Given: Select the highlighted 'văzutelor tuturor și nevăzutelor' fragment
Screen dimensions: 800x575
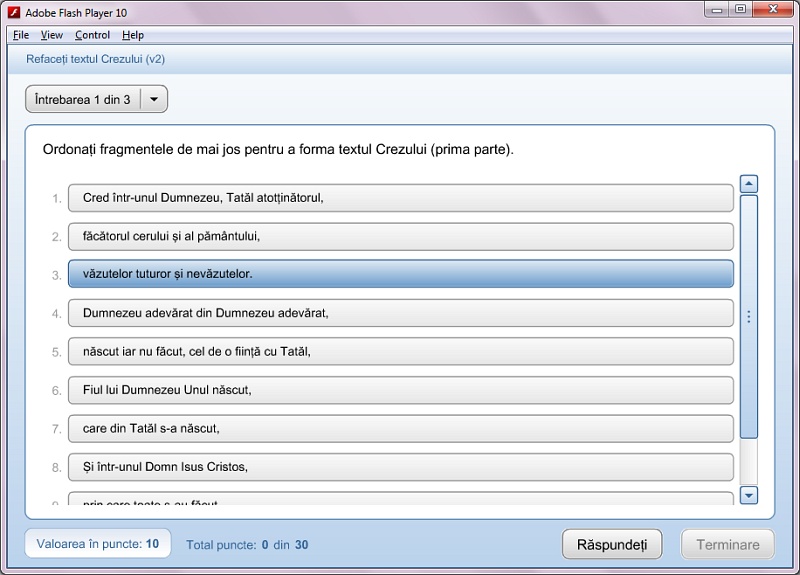Looking at the screenshot, I should click(400, 274).
